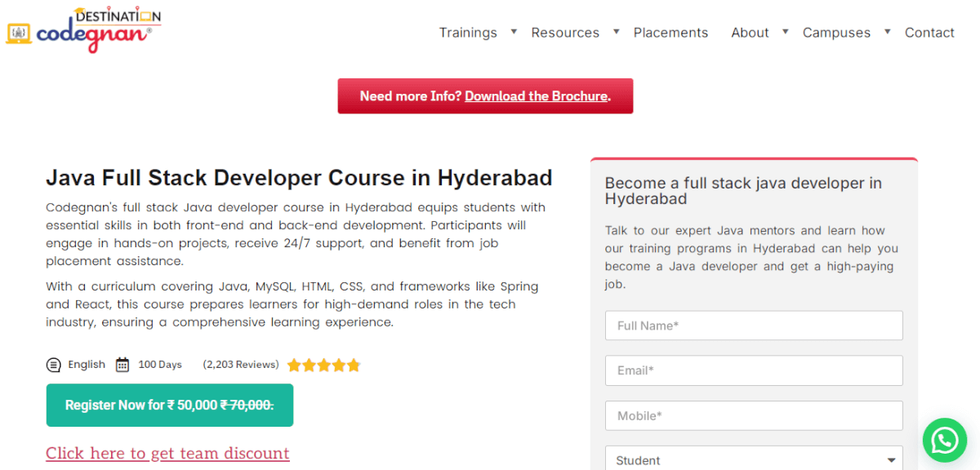980x470 pixels.
Task: Click the Full Name input field
Action: click(753, 325)
